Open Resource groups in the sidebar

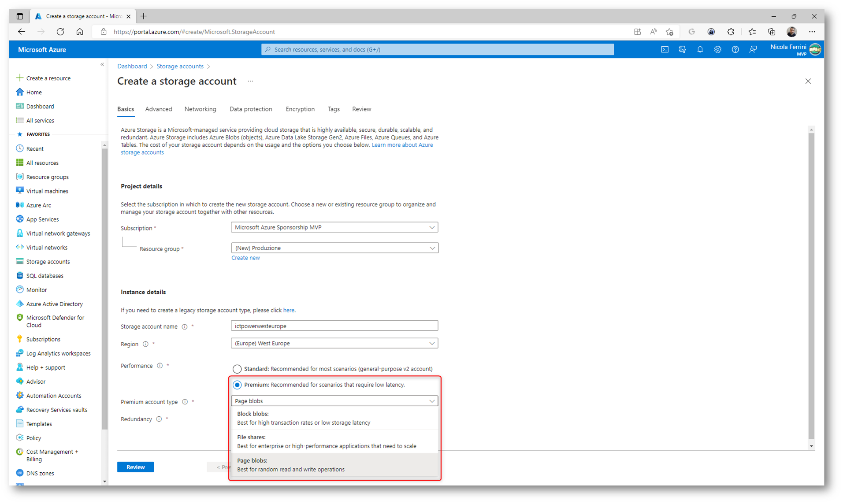pos(47,177)
